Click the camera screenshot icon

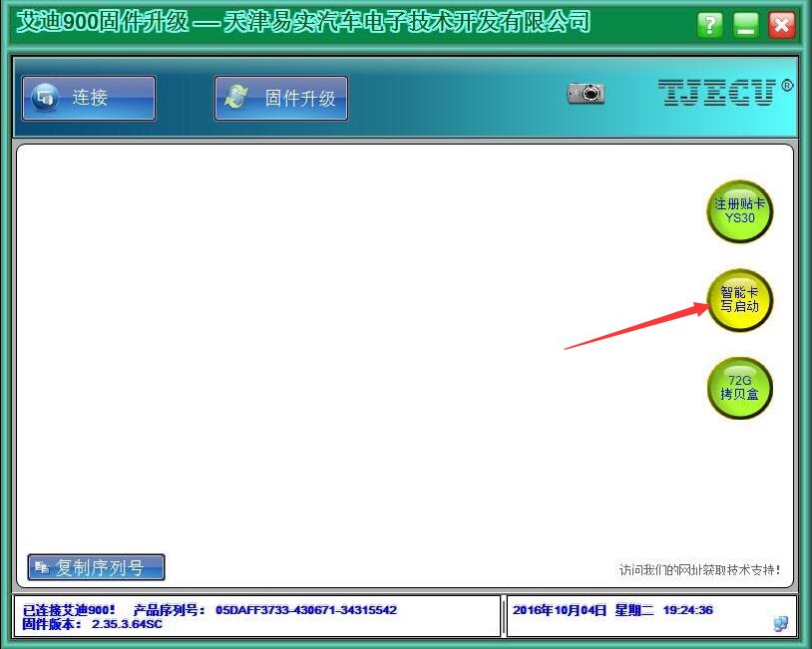point(586,93)
